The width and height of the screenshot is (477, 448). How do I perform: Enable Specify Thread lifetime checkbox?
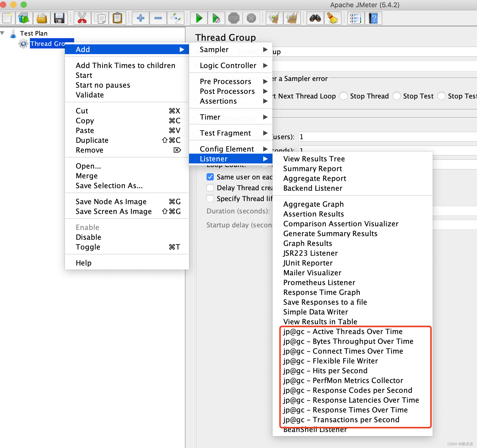(210, 198)
